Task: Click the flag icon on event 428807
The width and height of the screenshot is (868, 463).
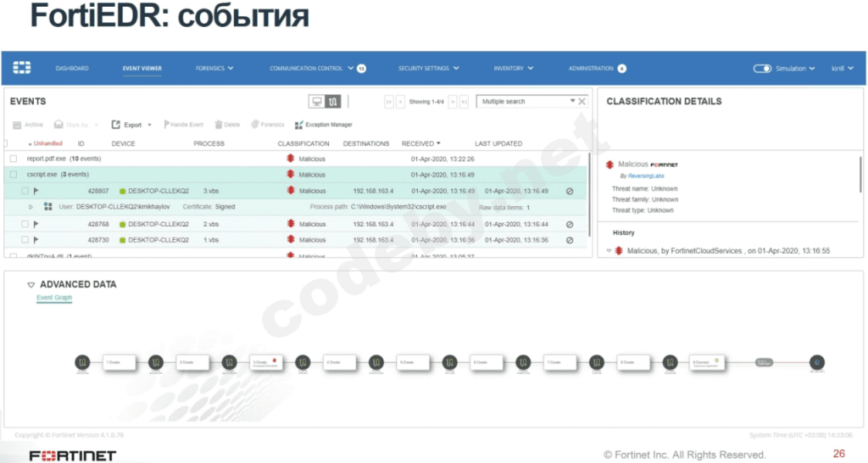Action: pos(36,191)
